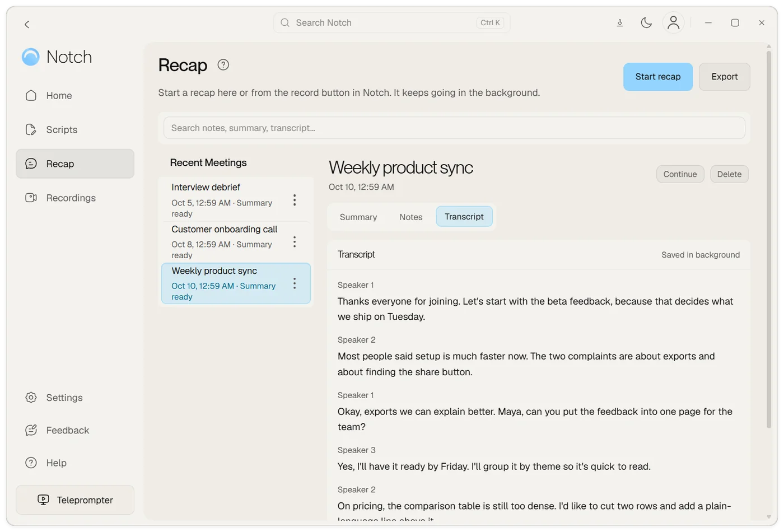Go to the Scripts label in sidebar
Image resolution: width=784 pixels, height=532 pixels.
click(x=62, y=130)
